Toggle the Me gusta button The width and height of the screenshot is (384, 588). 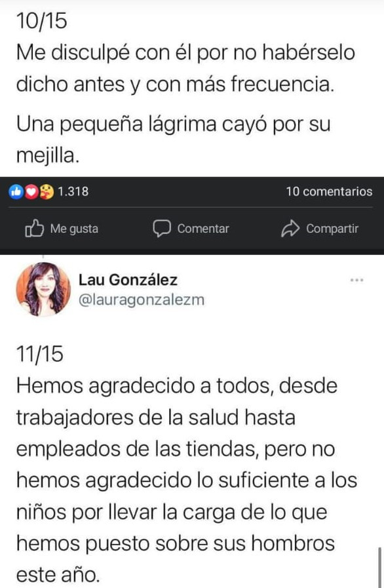click(x=62, y=228)
